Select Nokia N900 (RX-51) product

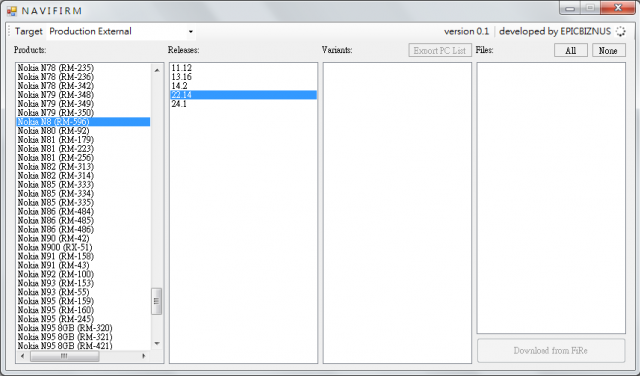tap(83, 247)
